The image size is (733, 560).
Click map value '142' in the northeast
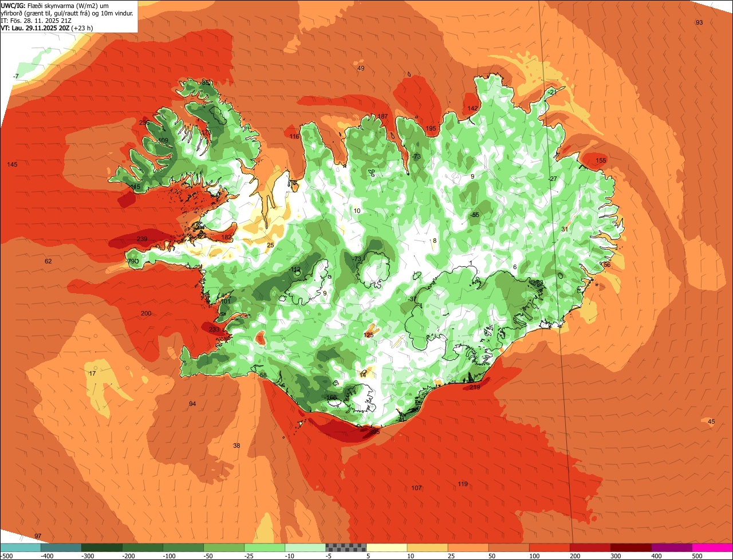coord(472,108)
